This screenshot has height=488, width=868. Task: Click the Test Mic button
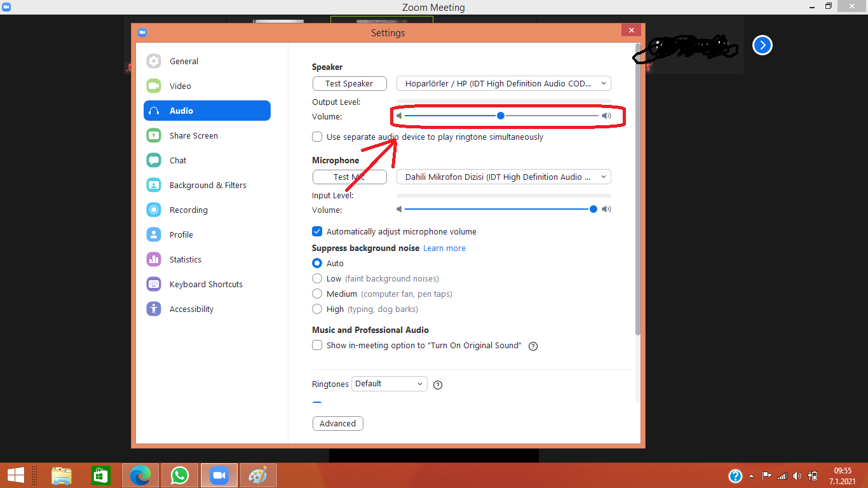(x=349, y=177)
